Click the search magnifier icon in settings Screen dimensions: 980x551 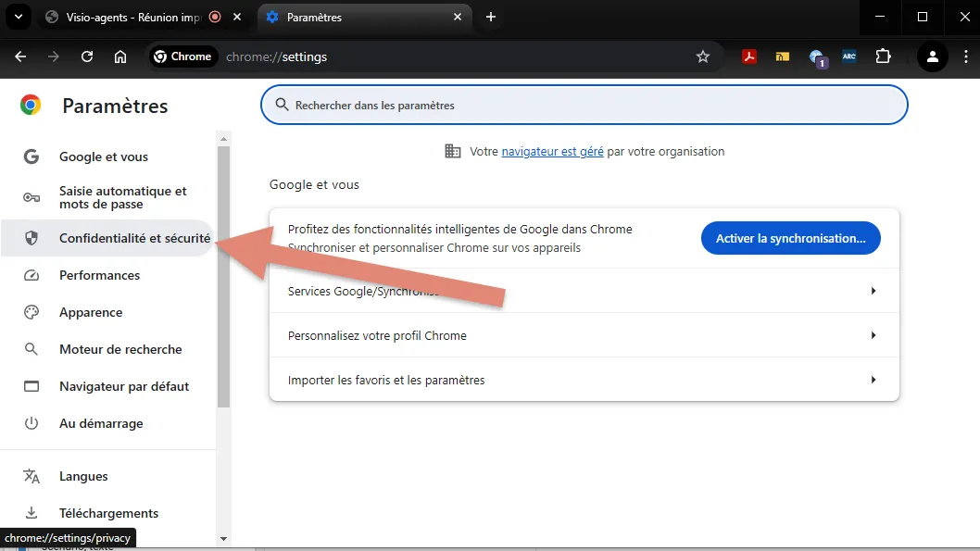click(282, 105)
